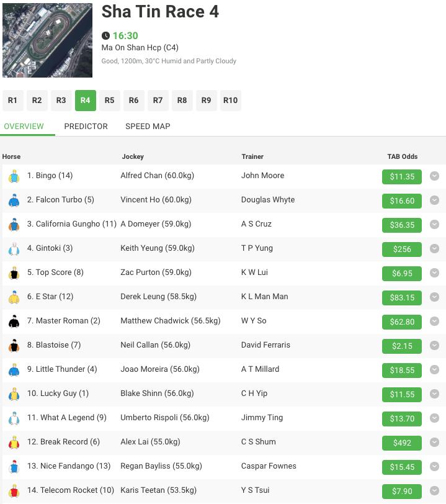This screenshot has height=504, width=446.
Task: Expand details for Bingo row
Action: [435, 176]
